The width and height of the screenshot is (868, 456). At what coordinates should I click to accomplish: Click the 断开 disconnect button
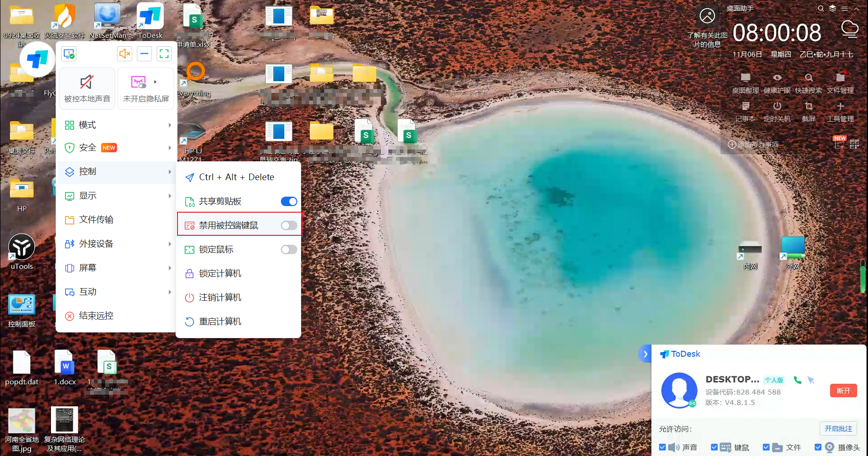[843, 390]
